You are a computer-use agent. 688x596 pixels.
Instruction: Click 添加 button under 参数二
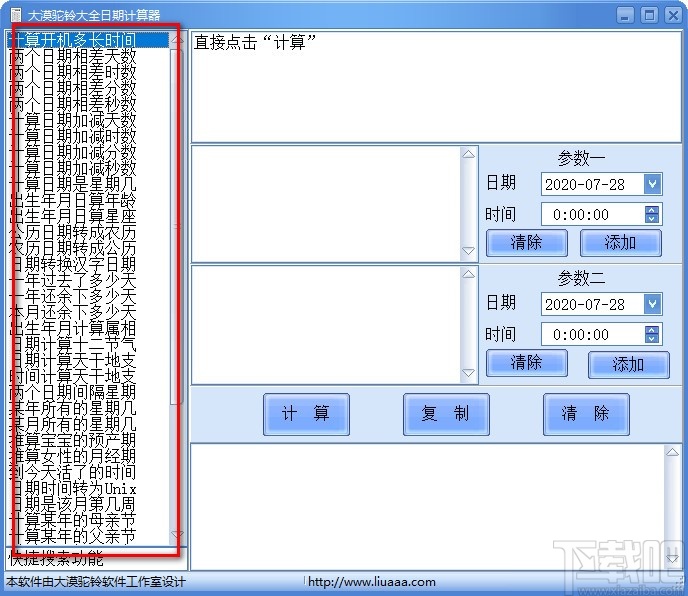coord(628,365)
